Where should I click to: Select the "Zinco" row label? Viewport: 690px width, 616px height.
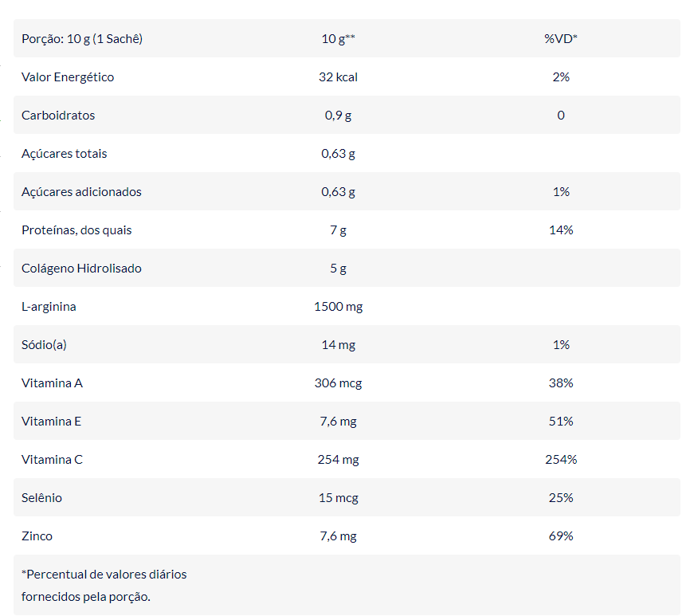pyautogui.click(x=37, y=536)
